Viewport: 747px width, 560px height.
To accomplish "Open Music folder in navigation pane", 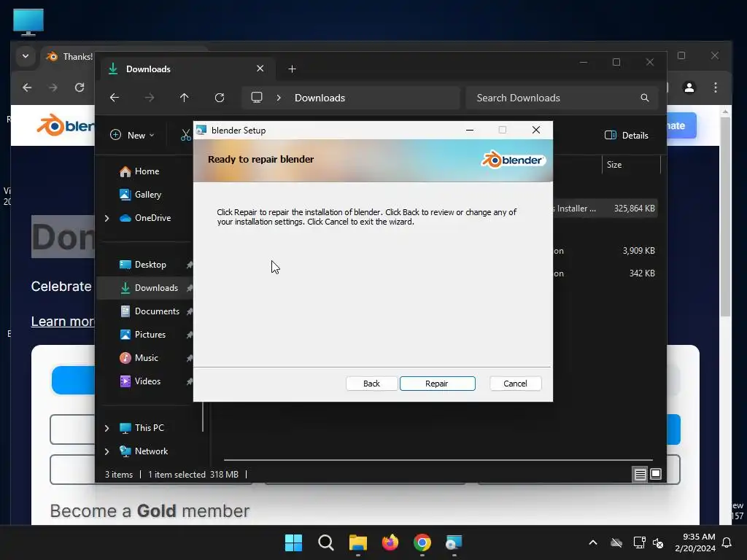I will tap(146, 358).
